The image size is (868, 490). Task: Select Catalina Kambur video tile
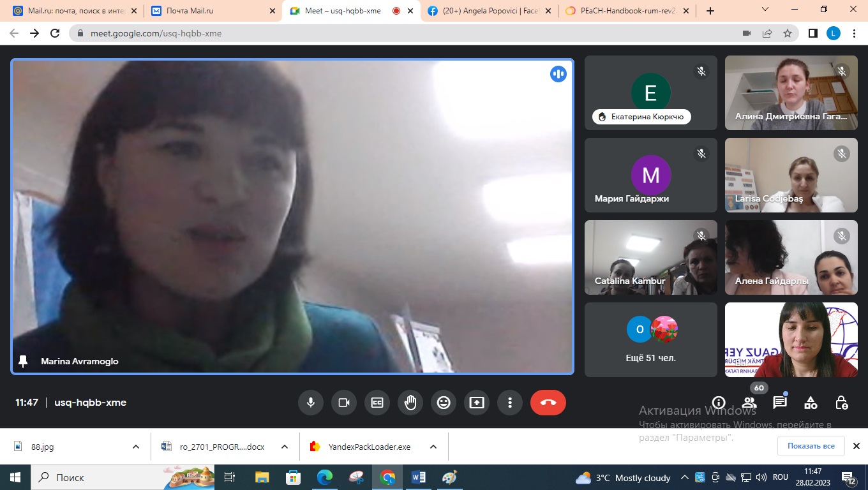(651, 258)
